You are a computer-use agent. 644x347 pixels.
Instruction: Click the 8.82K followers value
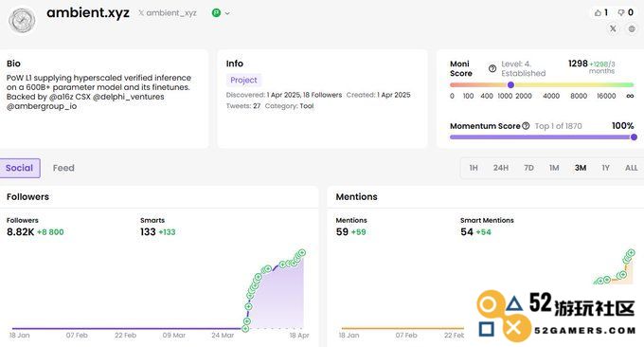pyautogui.click(x=21, y=232)
